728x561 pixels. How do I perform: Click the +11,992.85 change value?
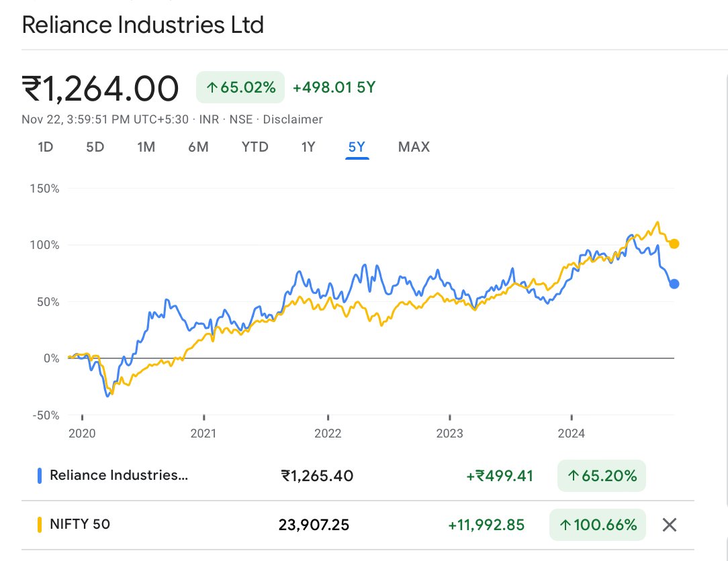pyautogui.click(x=486, y=525)
